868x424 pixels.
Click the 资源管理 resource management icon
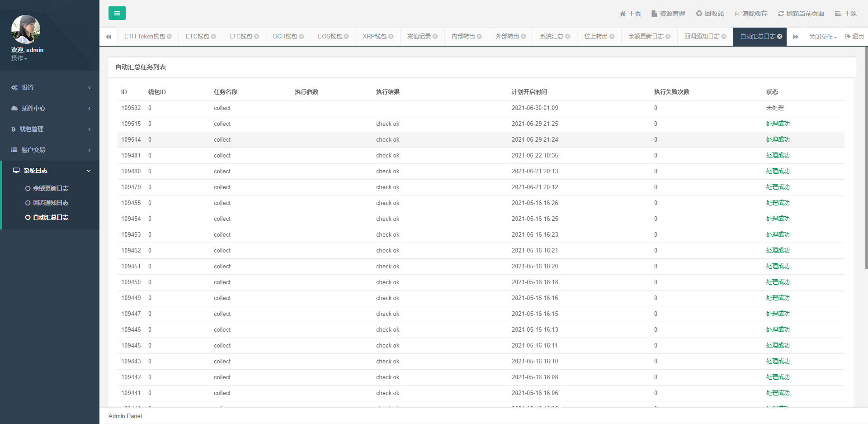[x=668, y=14]
